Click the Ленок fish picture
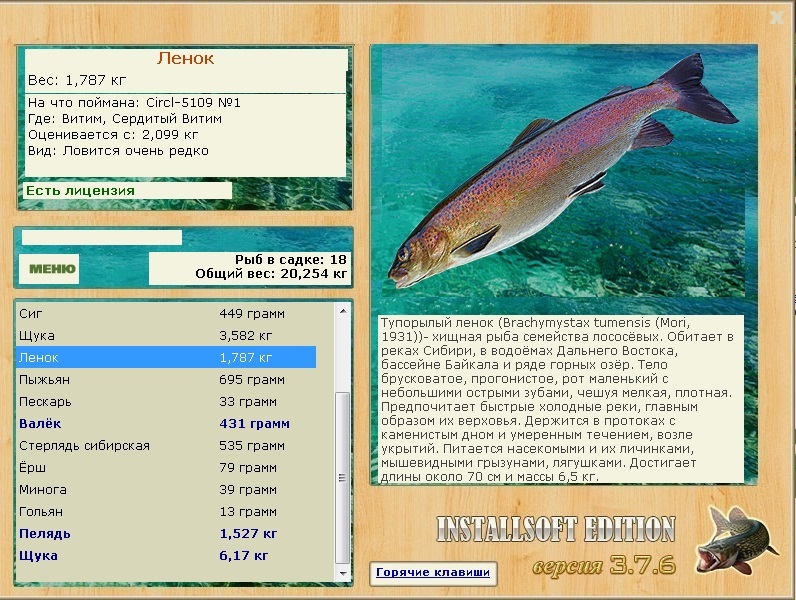The image size is (796, 600). point(563,171)
